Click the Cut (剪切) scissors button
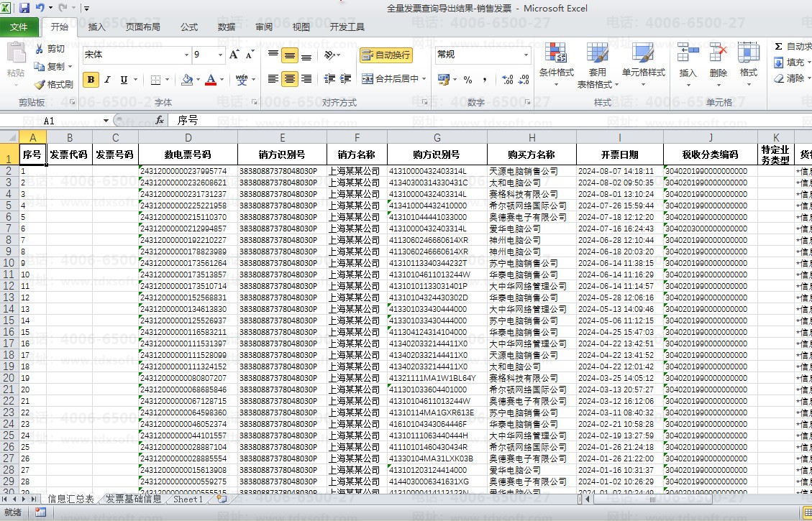The height and width of the screenshot is (521, 812). (x=49, y=49)
